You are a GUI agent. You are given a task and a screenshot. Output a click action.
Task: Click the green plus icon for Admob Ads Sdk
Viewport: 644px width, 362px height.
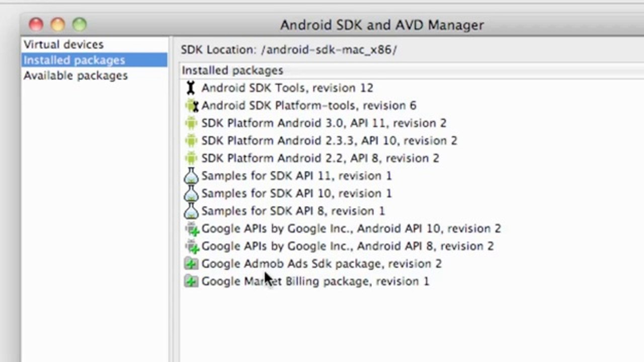click(191, 264)
